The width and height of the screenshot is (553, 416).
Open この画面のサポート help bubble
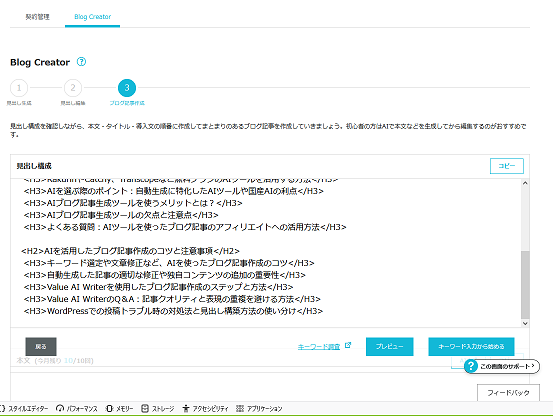click(x=502, y=366)
